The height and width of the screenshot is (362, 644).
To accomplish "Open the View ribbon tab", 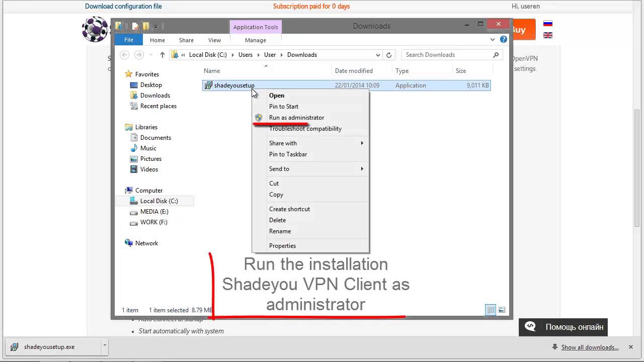I will pyautogui.click(x=214, y=40).
